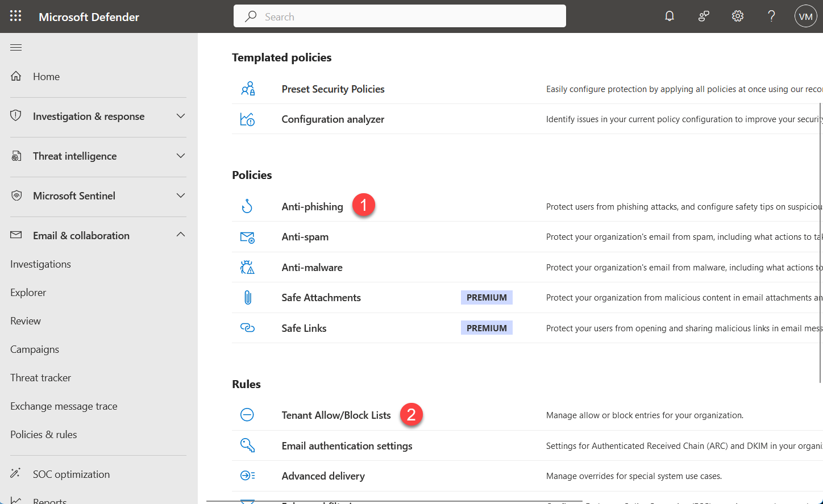Click the Safe Links chain icon
Image resolution: width=823 pixels, height=504 pixels.
click(247, 328)
